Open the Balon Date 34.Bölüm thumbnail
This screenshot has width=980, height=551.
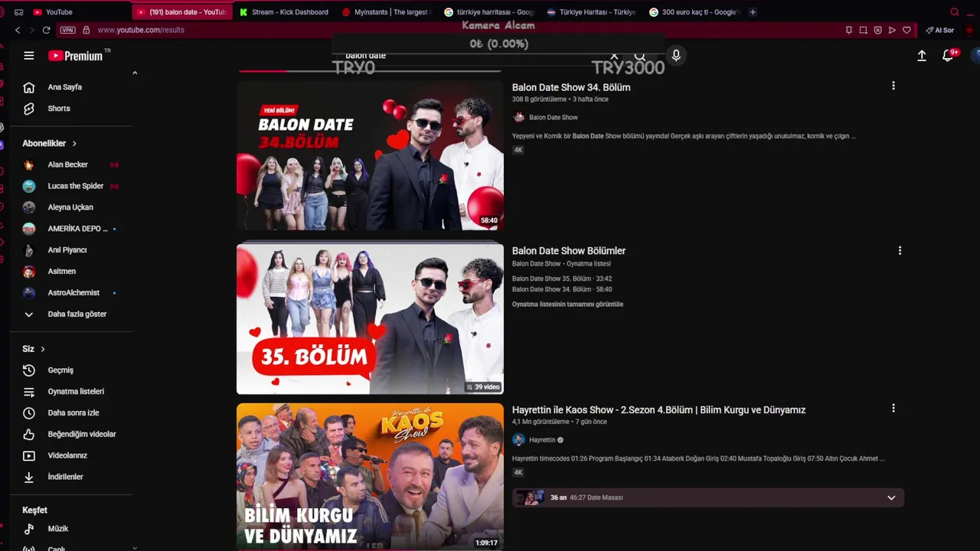[370, 155]
